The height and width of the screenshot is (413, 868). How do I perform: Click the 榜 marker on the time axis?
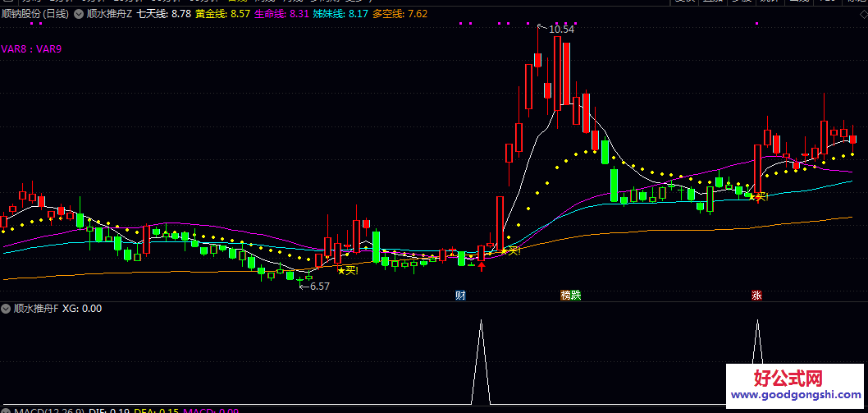click(566, 295)
